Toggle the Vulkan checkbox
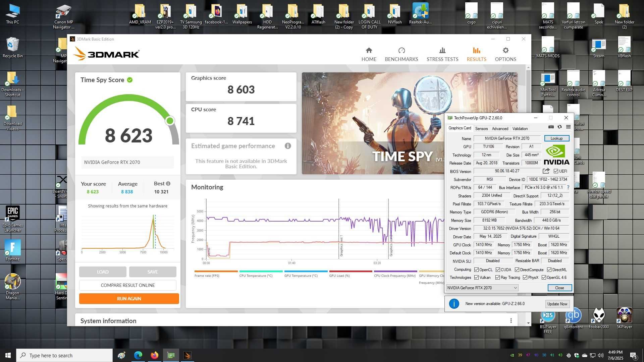 [x=476, y=278]
